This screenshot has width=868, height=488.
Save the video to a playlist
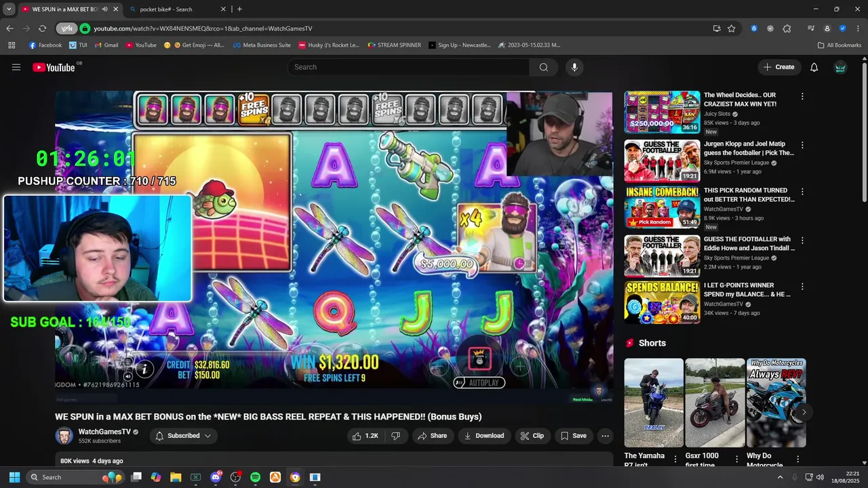click(x=573, y=436)
